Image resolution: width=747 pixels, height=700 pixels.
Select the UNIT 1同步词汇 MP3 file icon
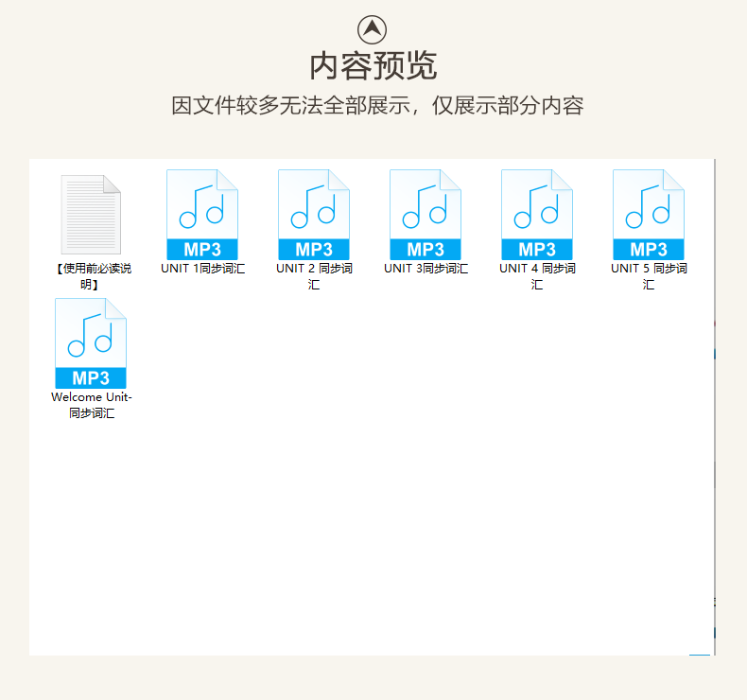[x=202, y=215]
